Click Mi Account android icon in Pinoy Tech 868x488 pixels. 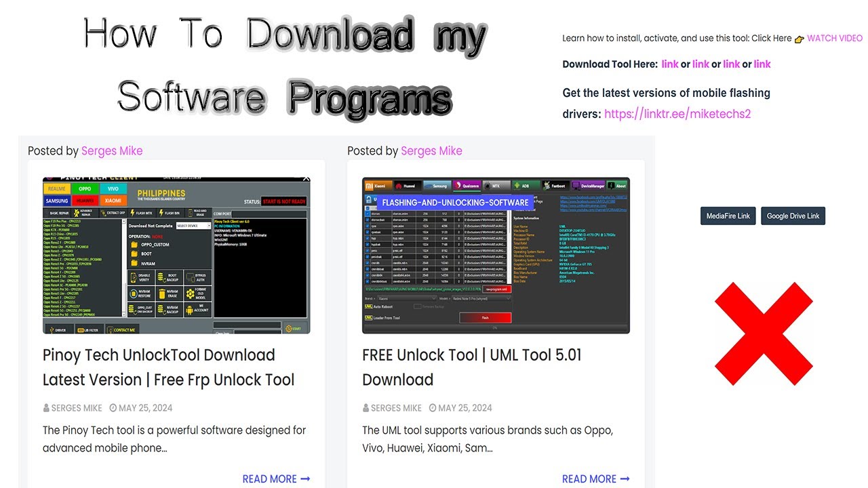(x=189, y=309)
